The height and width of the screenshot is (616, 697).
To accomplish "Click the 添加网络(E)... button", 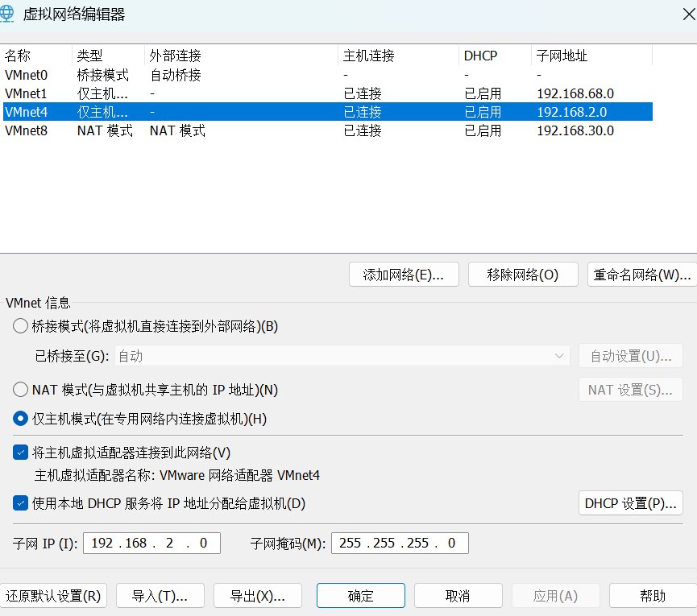I will pyautogui.click(x=404, y=275).
